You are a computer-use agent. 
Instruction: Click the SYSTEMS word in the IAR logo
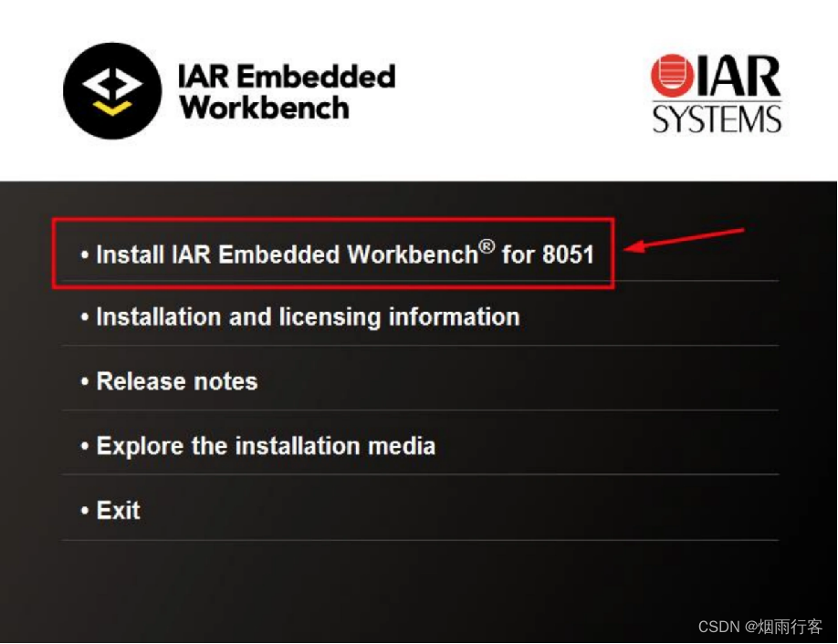[717, 119]
